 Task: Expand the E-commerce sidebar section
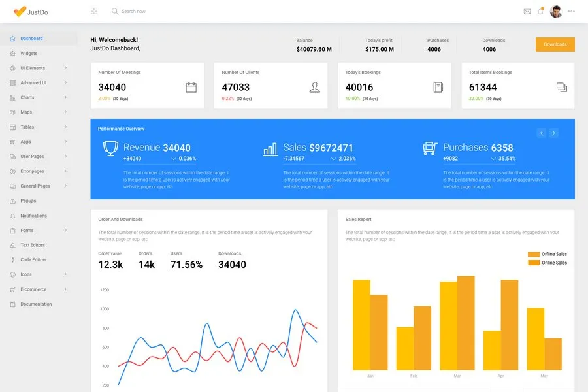click(38, 289)
